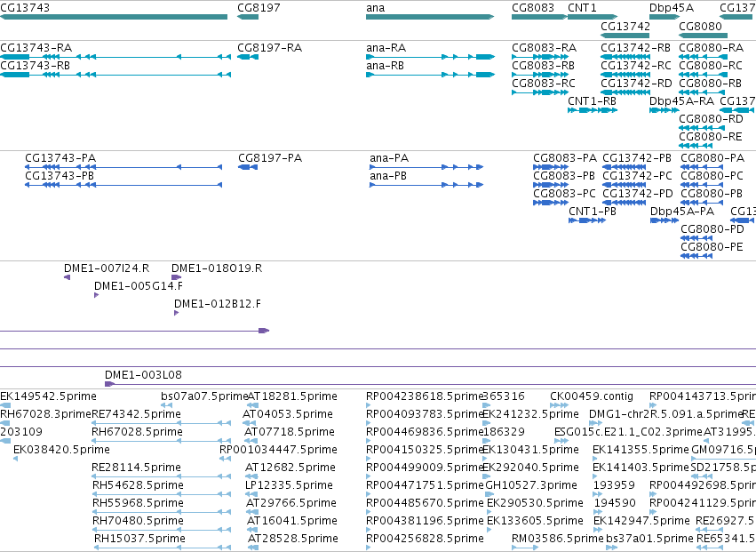Select the DME1-005G14.F feature
The height and width of the screenshot is (552, 756).
tap(97, 295)
